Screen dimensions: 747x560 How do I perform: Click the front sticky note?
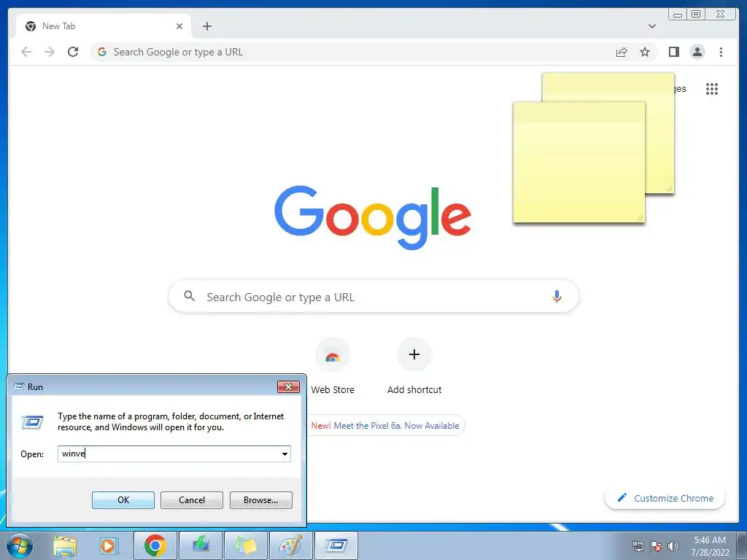point(578,163)
